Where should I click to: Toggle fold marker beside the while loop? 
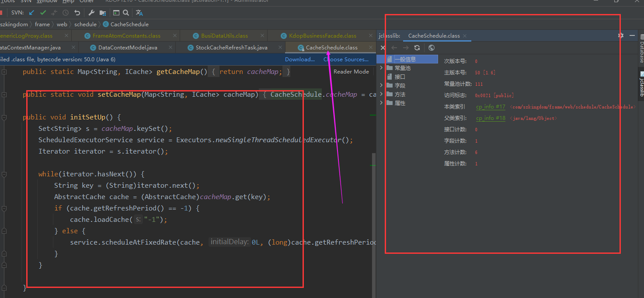[4, 174]
